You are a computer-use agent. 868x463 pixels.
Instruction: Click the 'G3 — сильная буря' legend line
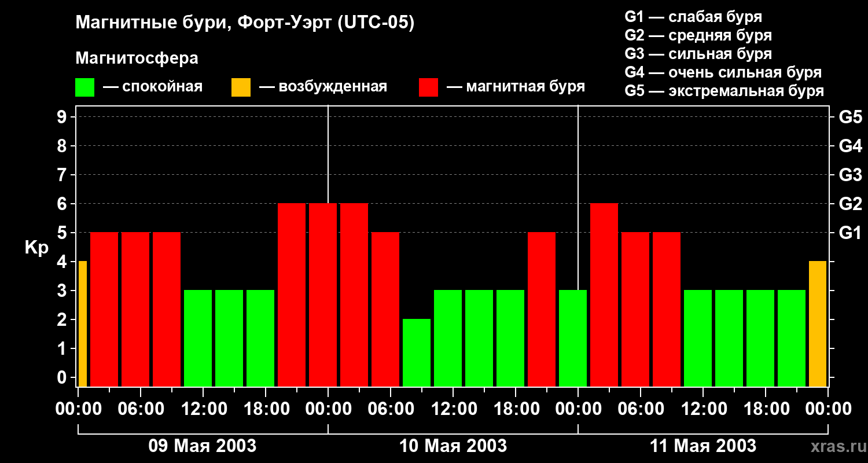point(698,54)
